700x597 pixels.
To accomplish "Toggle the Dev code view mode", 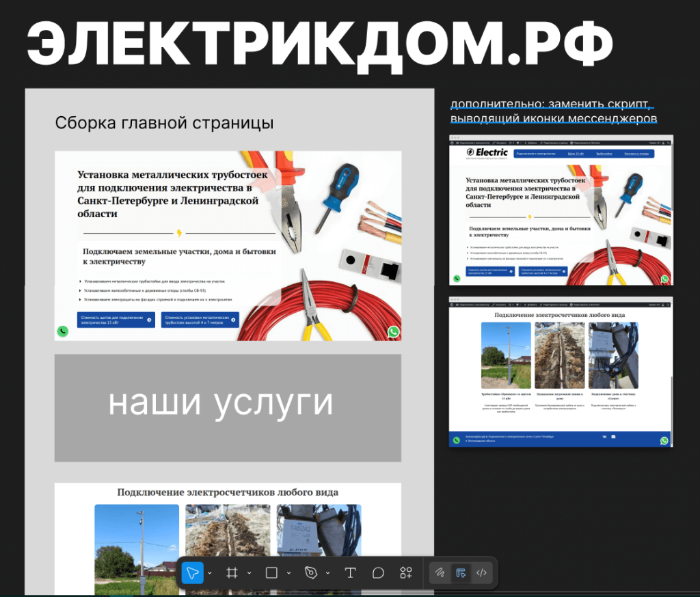I will coord(482,573).
